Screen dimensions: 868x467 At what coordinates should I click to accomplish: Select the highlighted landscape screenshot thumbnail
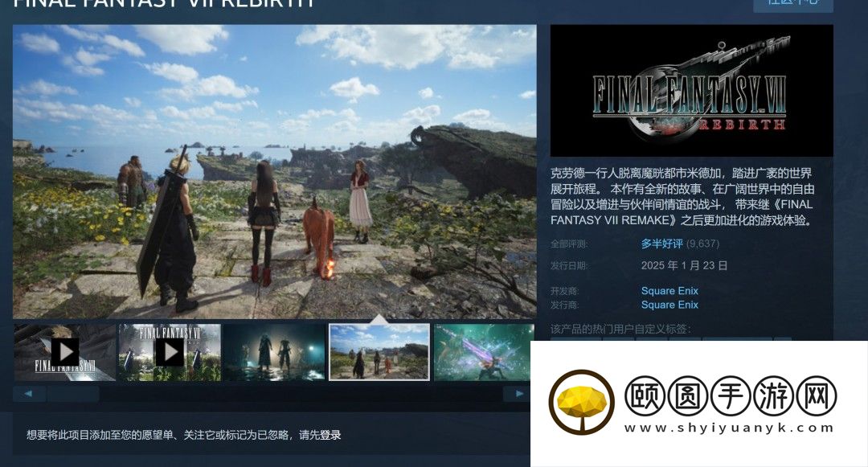(379, 353)
